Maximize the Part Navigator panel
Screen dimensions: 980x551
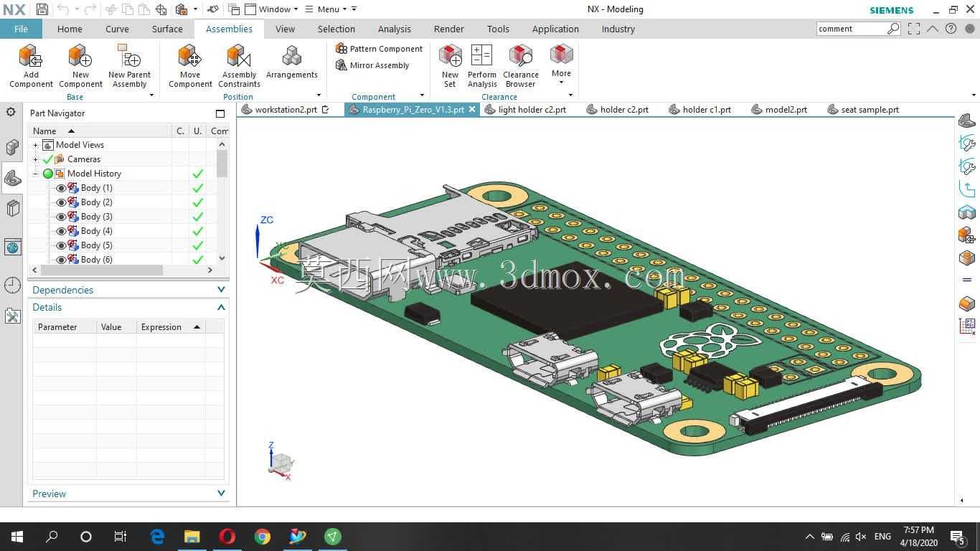click(220, 113)
